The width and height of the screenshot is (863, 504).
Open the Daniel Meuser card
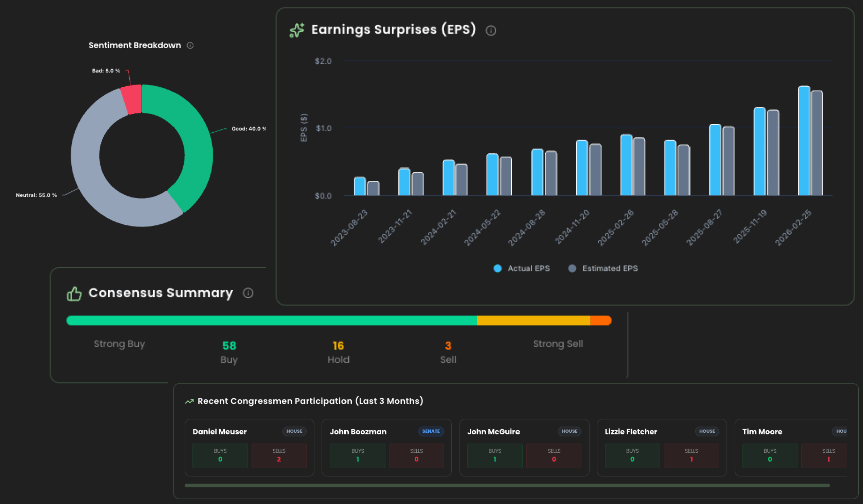coord(250,448)
